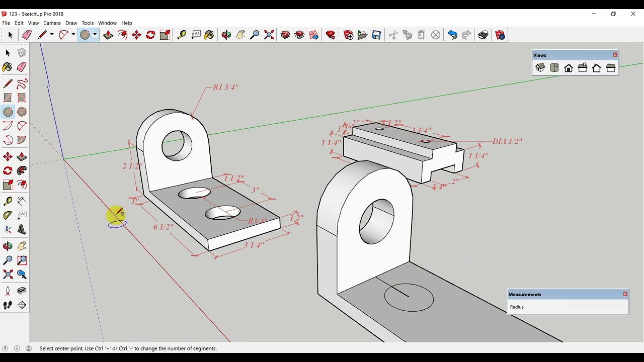Click the Radius field in Measurements panel
Viewport: 644px width, 362px height.
568,307
